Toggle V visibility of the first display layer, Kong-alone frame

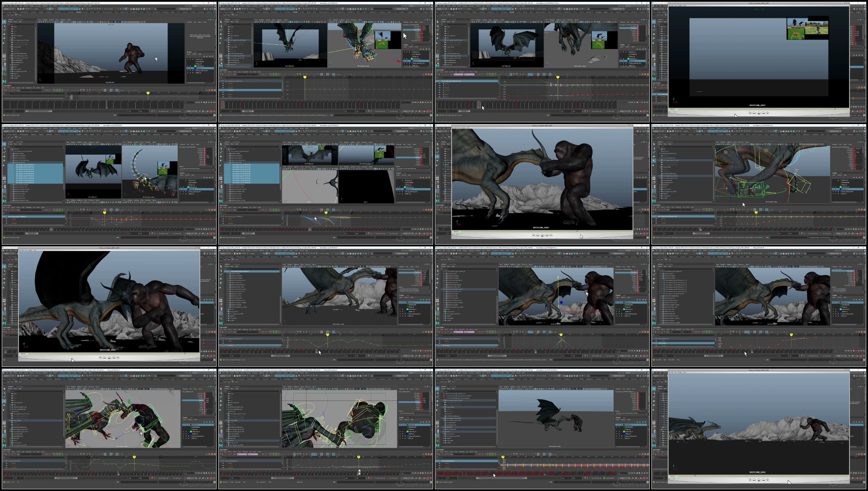tap(188, 59)
